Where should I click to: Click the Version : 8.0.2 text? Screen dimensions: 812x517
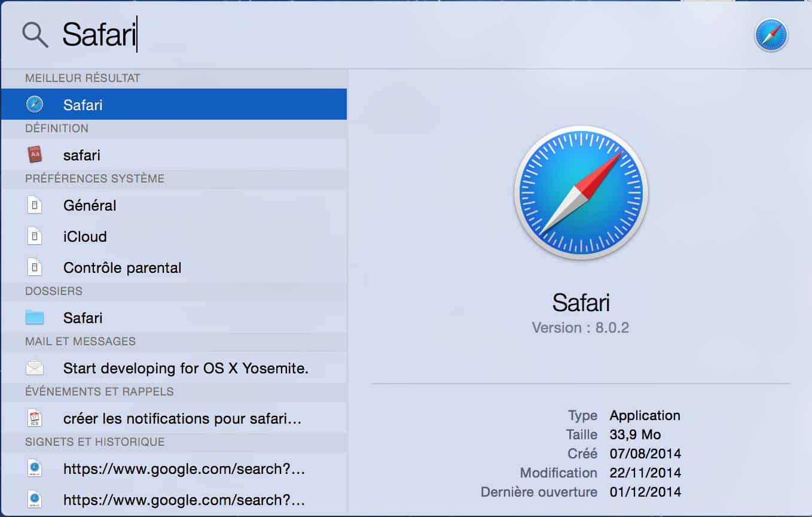[x=581, y=328]
